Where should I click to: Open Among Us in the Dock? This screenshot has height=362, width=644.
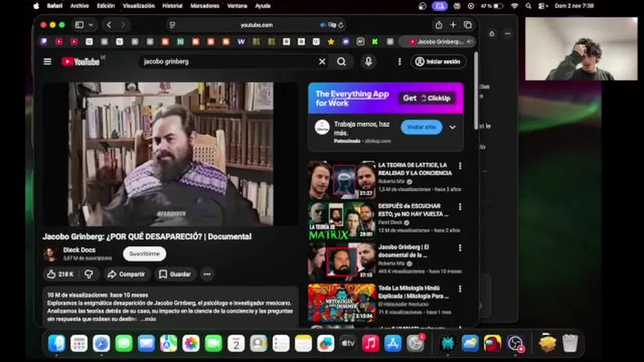coord(493,343)
